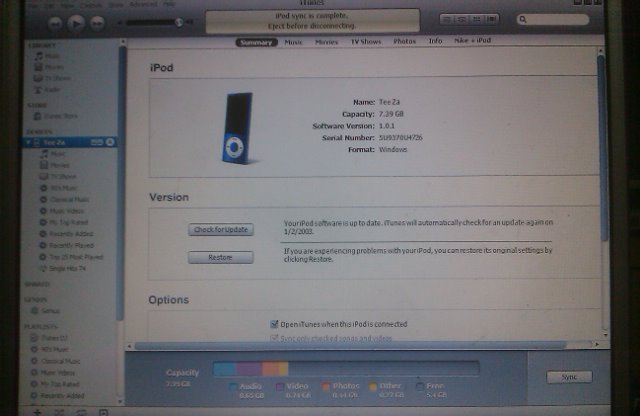Screen dimensions: 640x416
Task: Open the Nike + iPod tab
Action: [x=472, y=41]
